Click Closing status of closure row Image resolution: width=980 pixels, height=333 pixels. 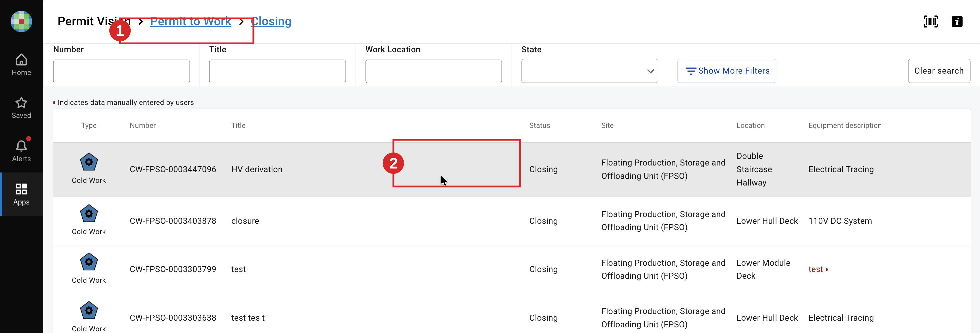543,221
